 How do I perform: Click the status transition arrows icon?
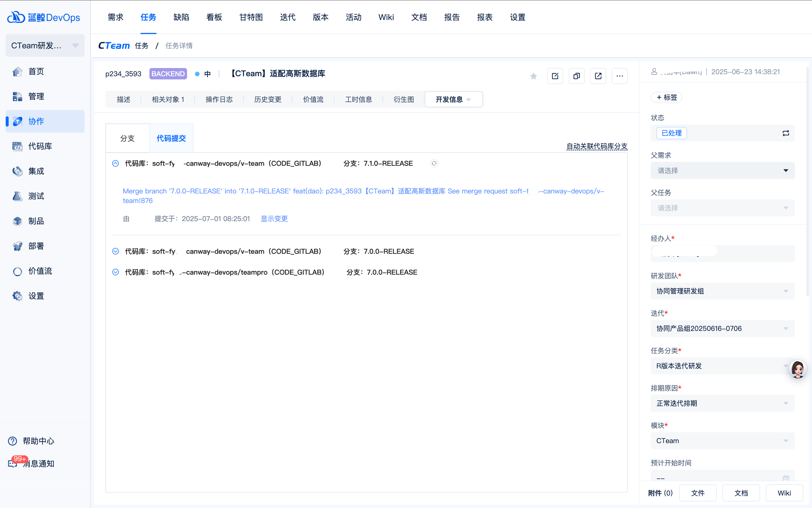point(785,133)
